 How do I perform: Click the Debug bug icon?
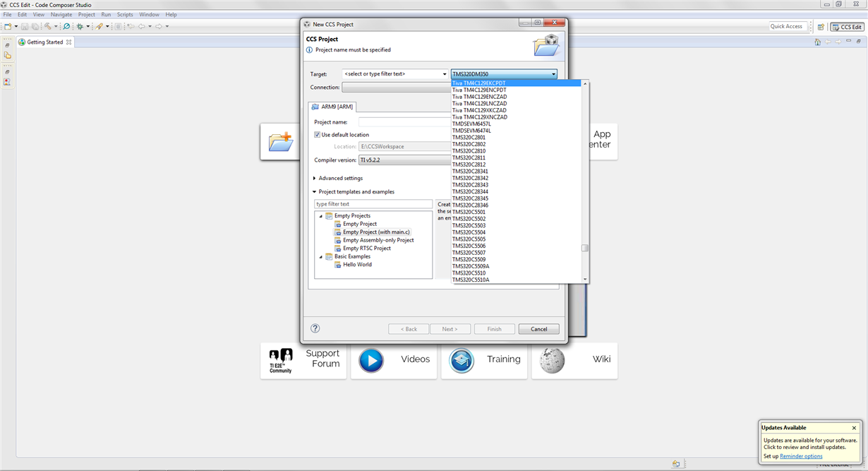pyautogui.click(x=80, y=26)
